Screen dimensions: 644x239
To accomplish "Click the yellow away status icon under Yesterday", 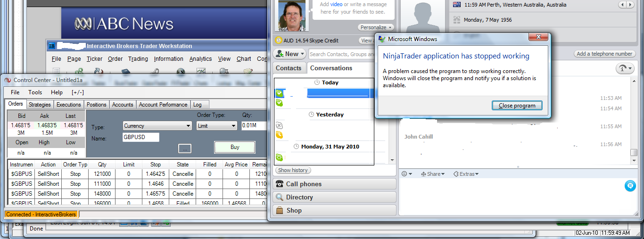I will tap(279, 135).
